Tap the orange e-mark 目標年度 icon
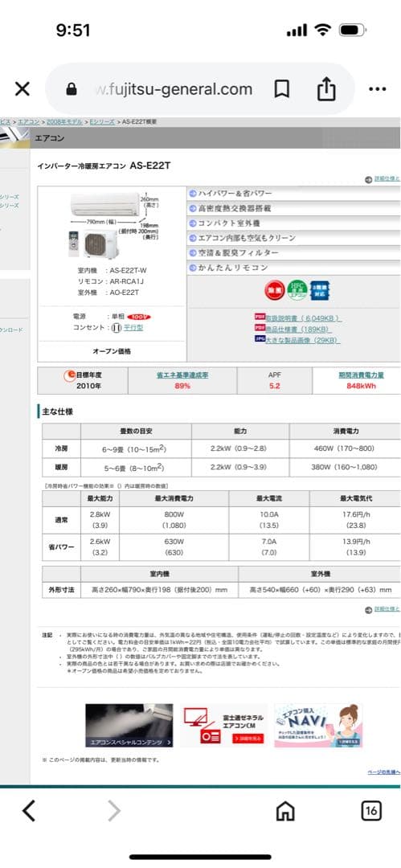This screenshot has width=401, height=868. [x=70, y=375]
